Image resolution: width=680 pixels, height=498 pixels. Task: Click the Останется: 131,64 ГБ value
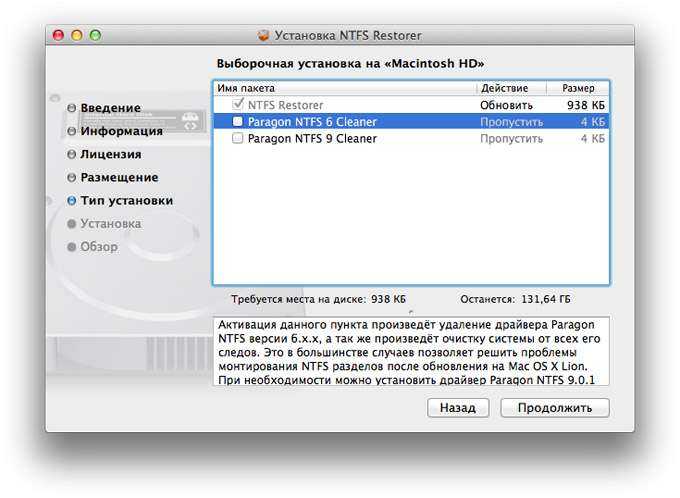click(515, 299)
